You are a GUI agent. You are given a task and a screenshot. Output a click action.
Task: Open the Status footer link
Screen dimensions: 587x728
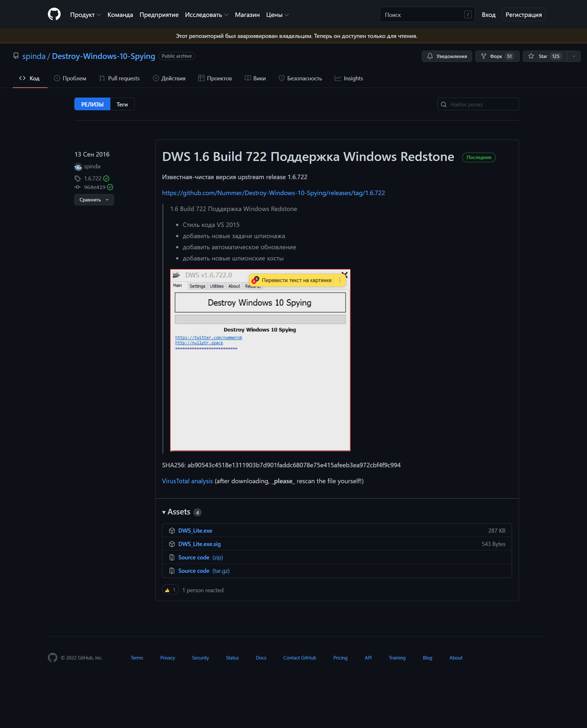[232, 658]
